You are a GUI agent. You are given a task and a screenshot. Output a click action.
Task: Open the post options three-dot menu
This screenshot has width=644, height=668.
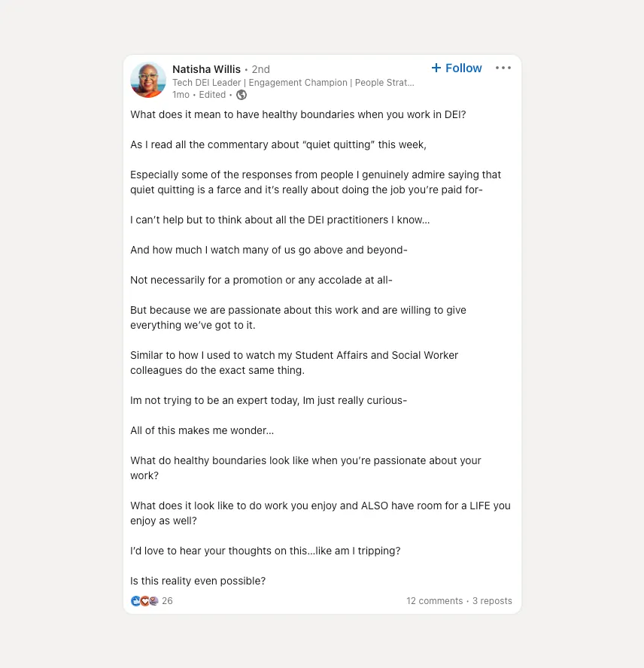(x=503, y=67)
